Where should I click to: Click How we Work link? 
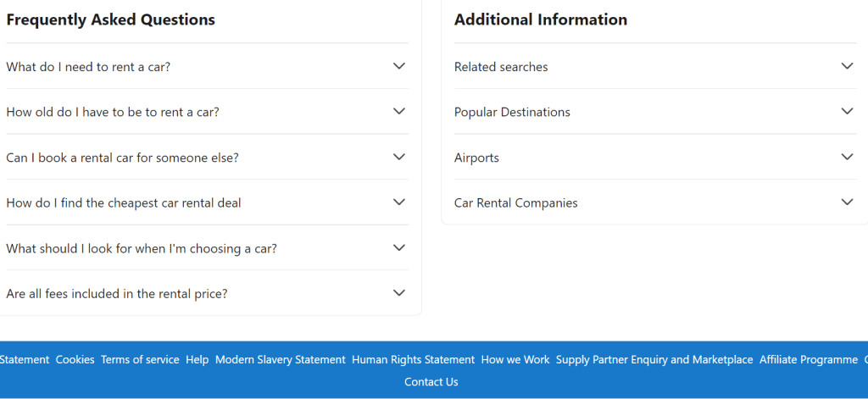[515, 359]
